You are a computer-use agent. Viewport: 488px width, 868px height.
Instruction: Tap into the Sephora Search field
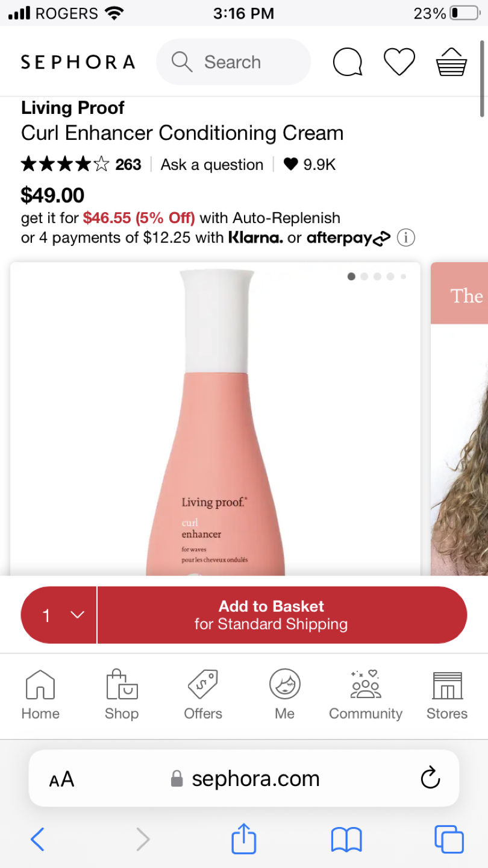point(233,62)
